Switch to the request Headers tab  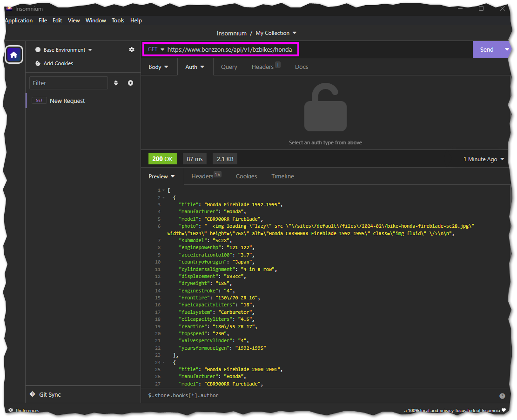coord(266,67)
